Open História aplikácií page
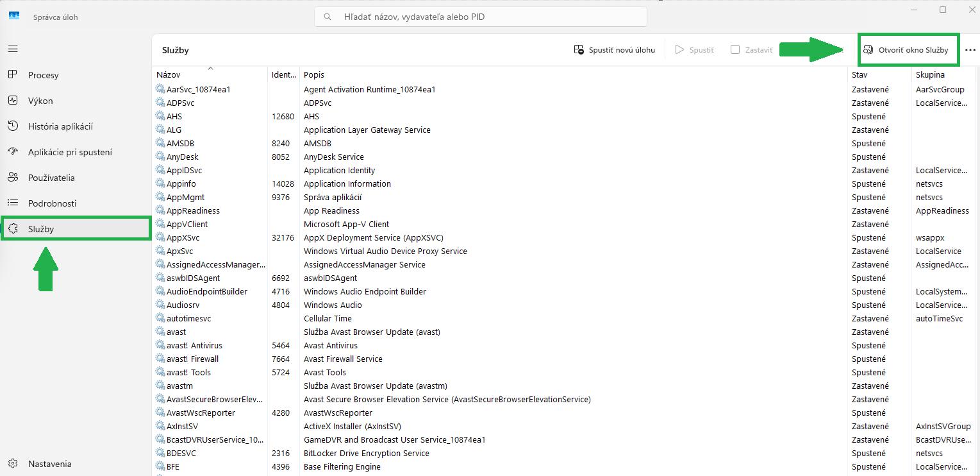The height and width of the screenshot is (476, 980). tap(60, 126)
